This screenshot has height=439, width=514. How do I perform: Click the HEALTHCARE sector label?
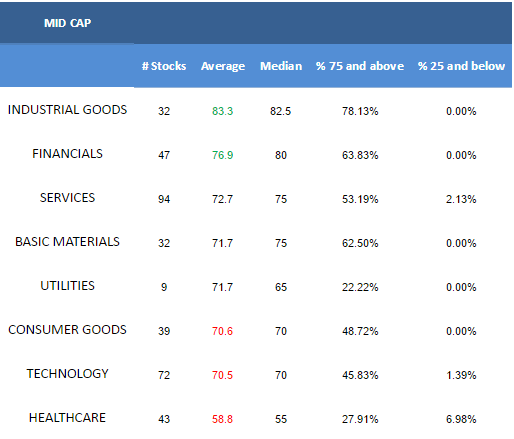[x=67, y=418]
